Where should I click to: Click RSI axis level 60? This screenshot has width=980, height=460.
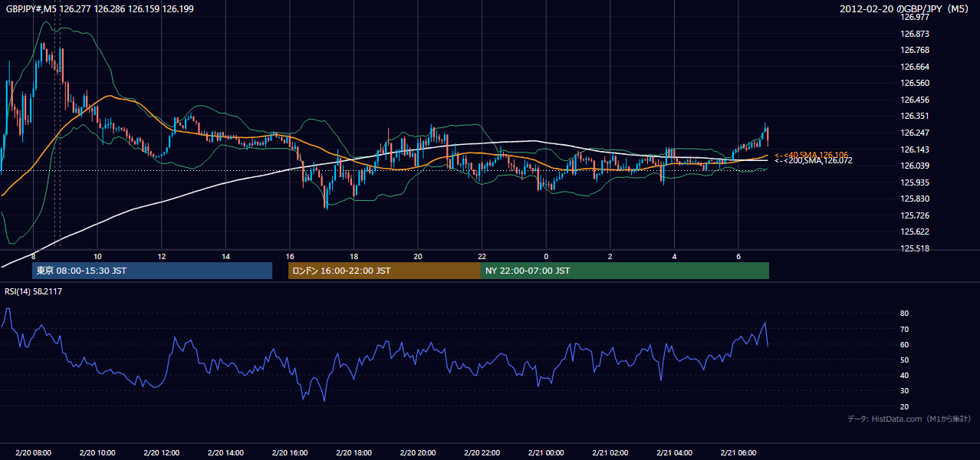[x=904, y=344]
